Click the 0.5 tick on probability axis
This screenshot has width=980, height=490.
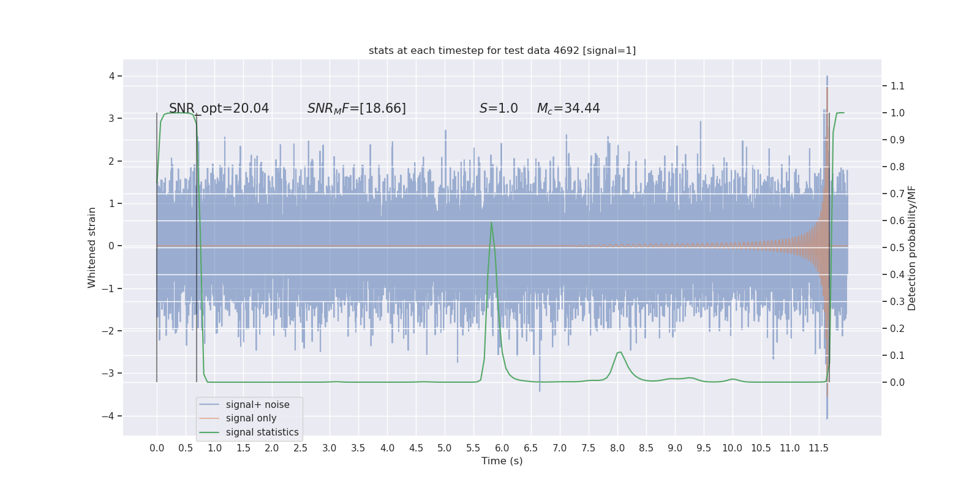(x=897, y=247)
